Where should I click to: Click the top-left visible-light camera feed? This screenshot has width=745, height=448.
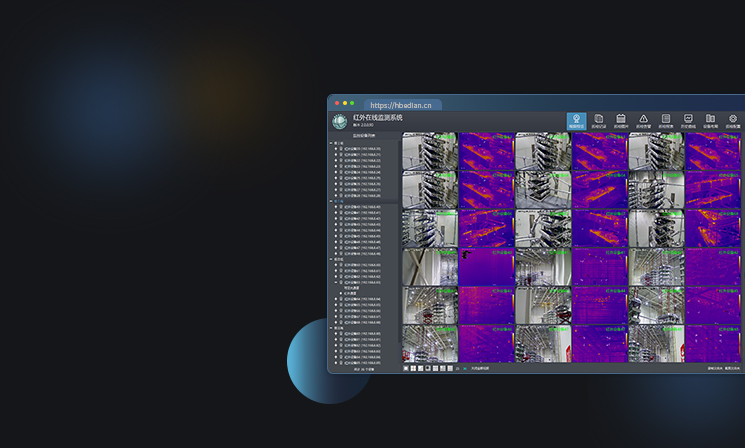coord(430,150)
